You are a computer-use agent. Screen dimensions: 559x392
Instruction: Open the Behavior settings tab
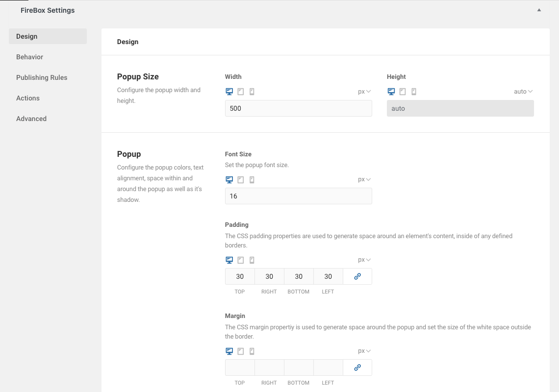click(x=30, y=57)
